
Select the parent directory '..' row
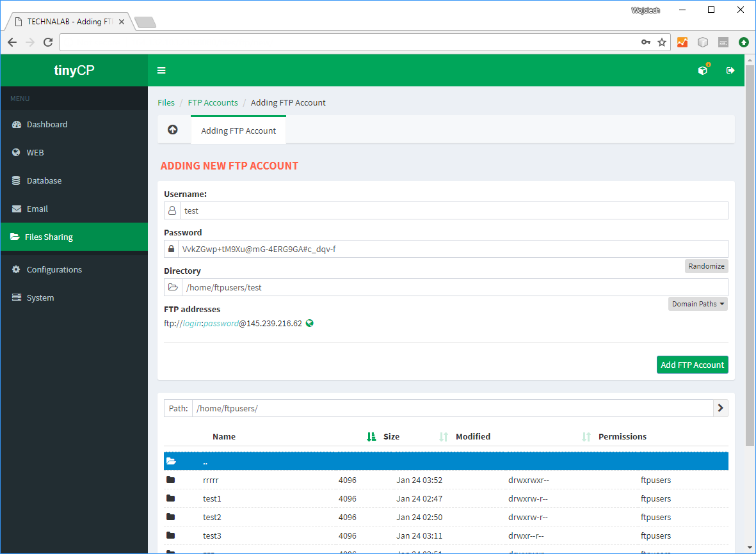coord(446,461)
